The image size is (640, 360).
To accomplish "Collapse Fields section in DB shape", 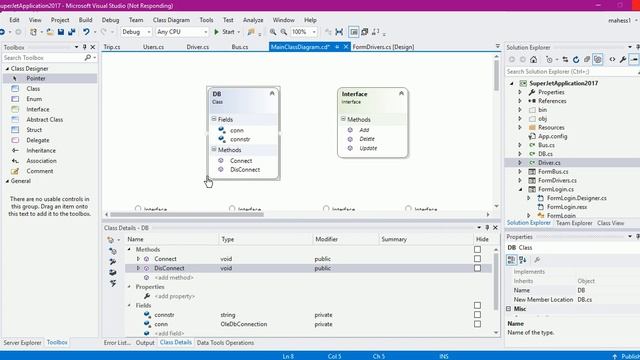I will pyautogui.click(x=213, y=119).
